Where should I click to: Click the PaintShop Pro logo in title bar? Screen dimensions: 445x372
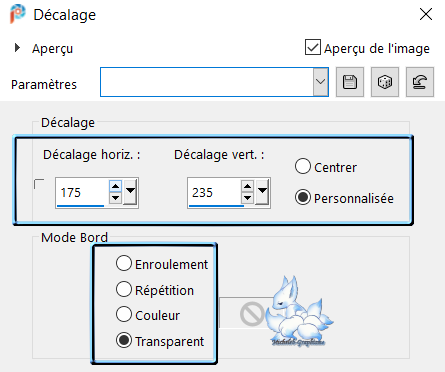point(17,14)
